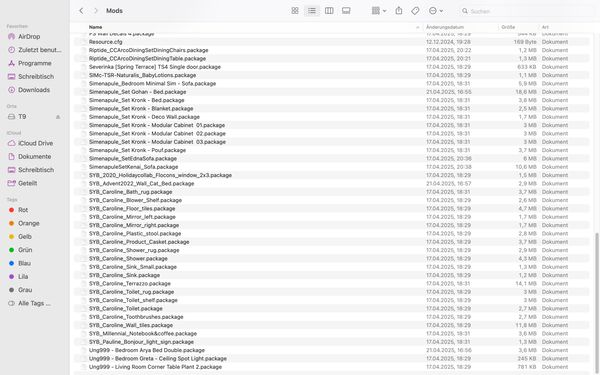This screenshot has width=600, height=375.
Task: Go back with the left chevron
Action: point(81,11)
